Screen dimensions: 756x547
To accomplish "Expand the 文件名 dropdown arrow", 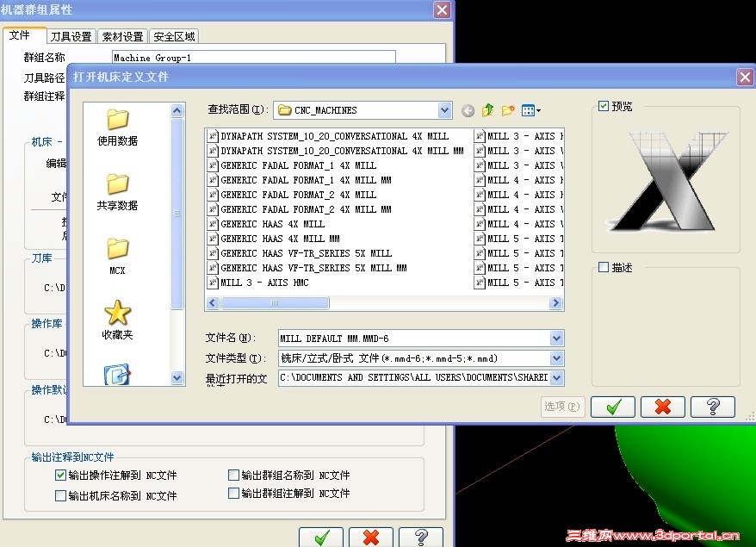I will coord(556,339).
